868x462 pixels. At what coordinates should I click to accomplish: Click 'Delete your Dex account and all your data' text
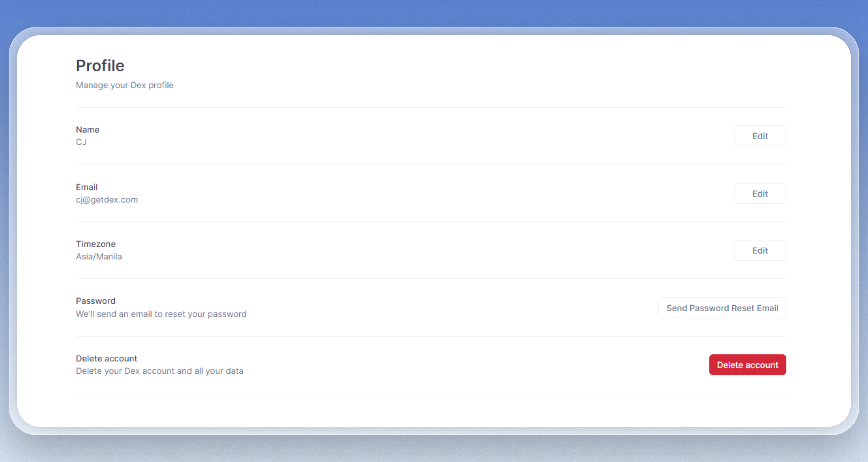click(159, 371)
